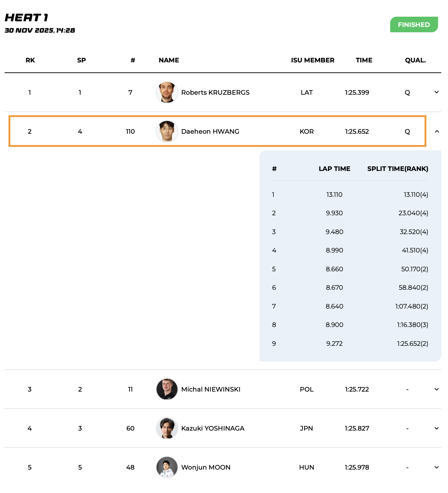Click Wonjun MOON profile photo
The width and height of the screenshot is (448, 493).
(x=167, y=467)
